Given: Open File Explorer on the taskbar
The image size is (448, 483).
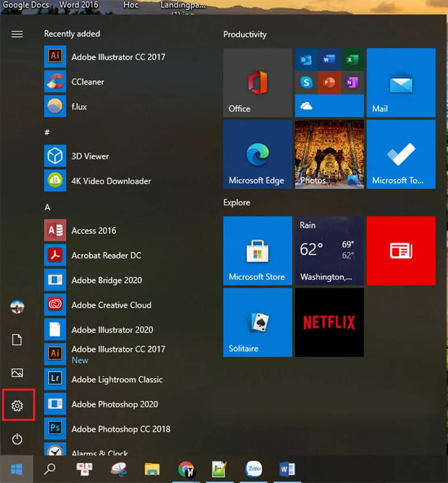Looking at the screenshot, I should click(x=152, y=469).
